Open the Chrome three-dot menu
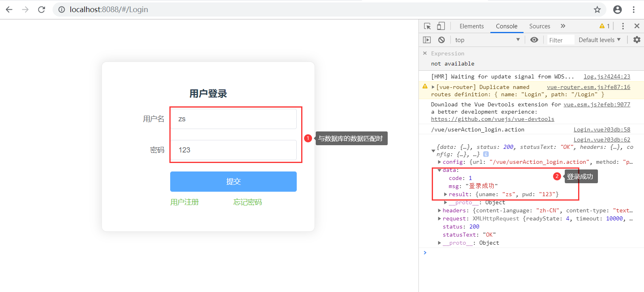Image resolution: width=644 pixels, height=292 pixels. coord(633,9)
